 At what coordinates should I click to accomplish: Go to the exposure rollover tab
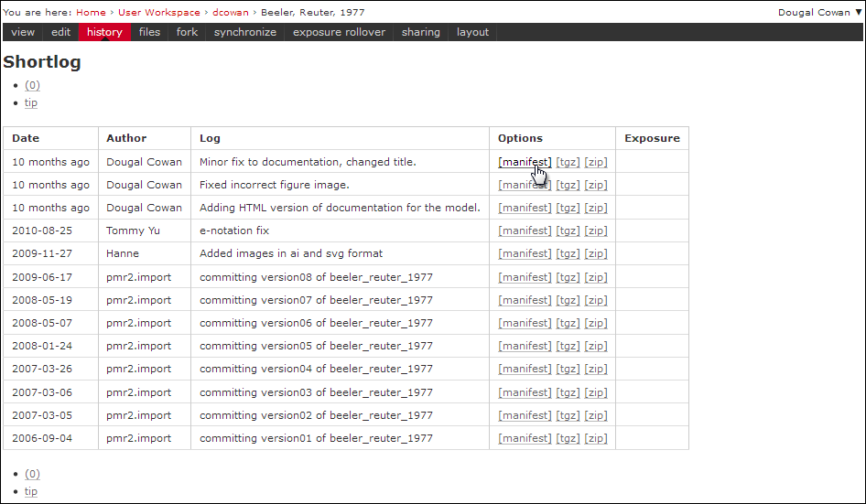tap(339, 32)
